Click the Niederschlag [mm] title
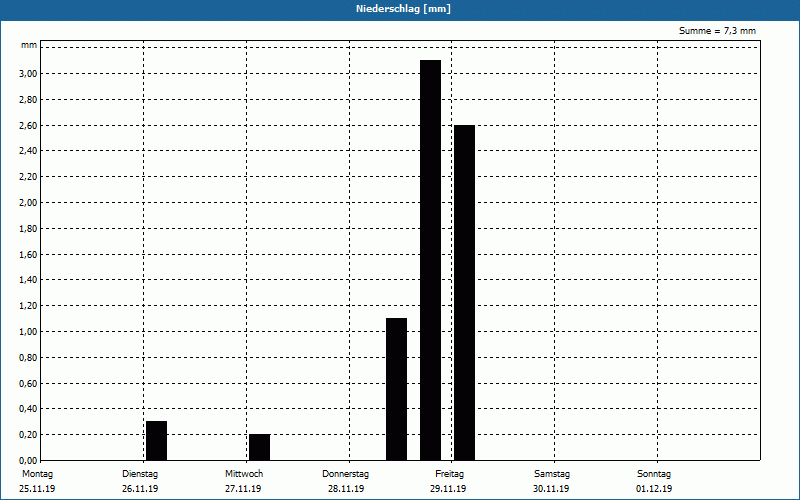800x500 pixels. click(403, 9)
